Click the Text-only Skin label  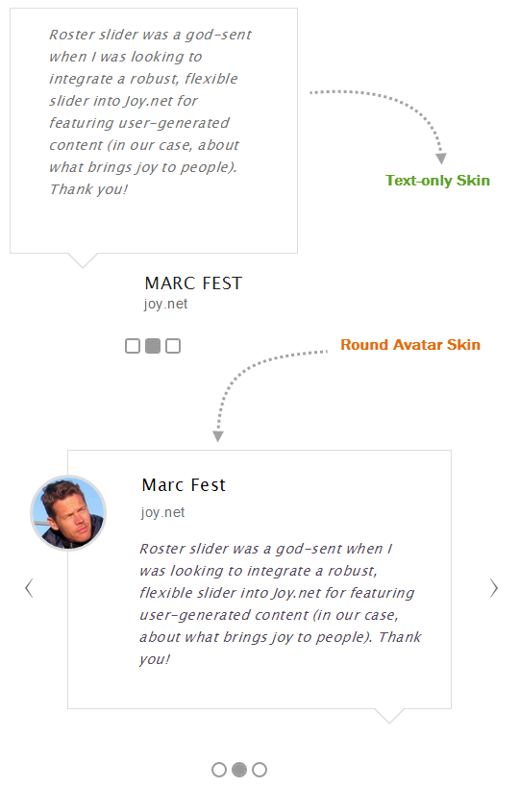[437, 181]
